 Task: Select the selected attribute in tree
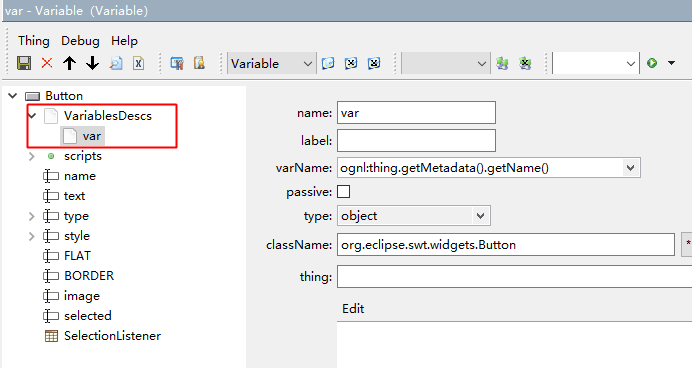(87, 316)
